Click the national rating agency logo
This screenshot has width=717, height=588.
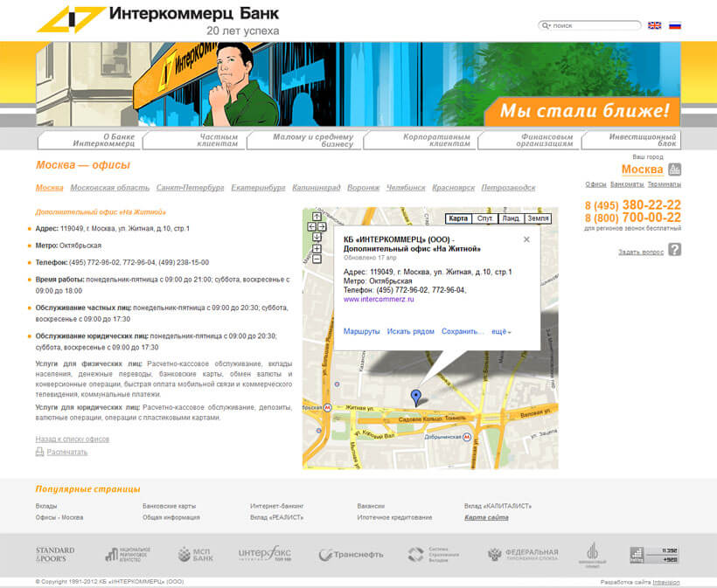(128, 555)
